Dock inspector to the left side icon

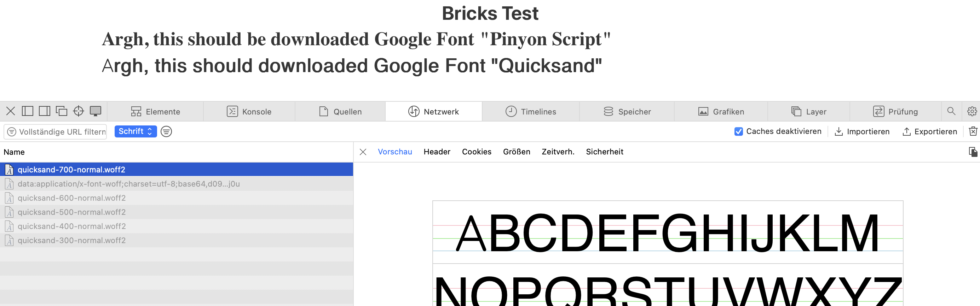(27, 111)
